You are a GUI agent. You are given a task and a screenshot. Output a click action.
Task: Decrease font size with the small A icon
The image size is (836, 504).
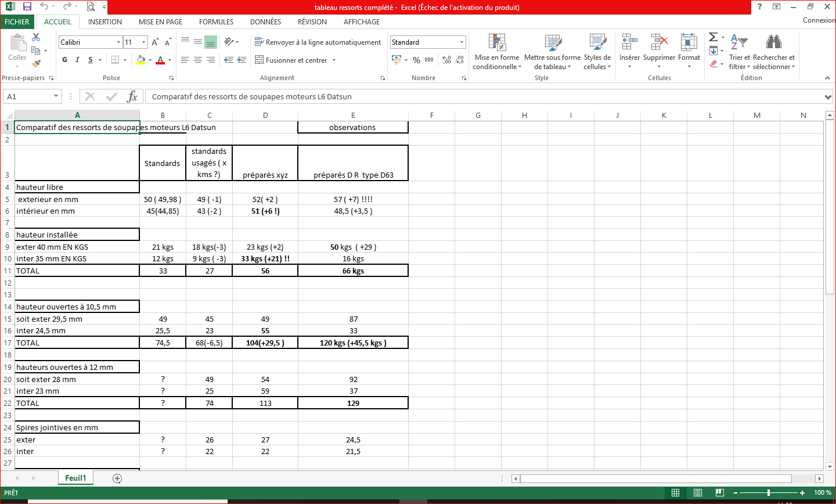[167, 42]
